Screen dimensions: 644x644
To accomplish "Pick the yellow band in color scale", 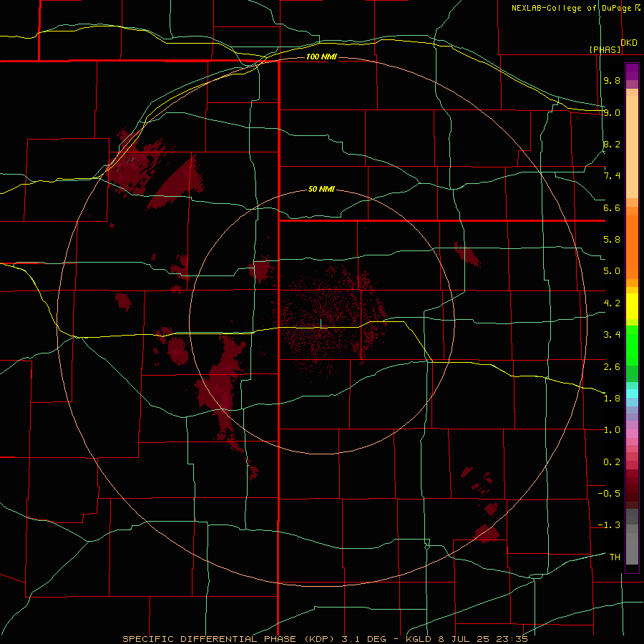I will click(x=632, y=306).
